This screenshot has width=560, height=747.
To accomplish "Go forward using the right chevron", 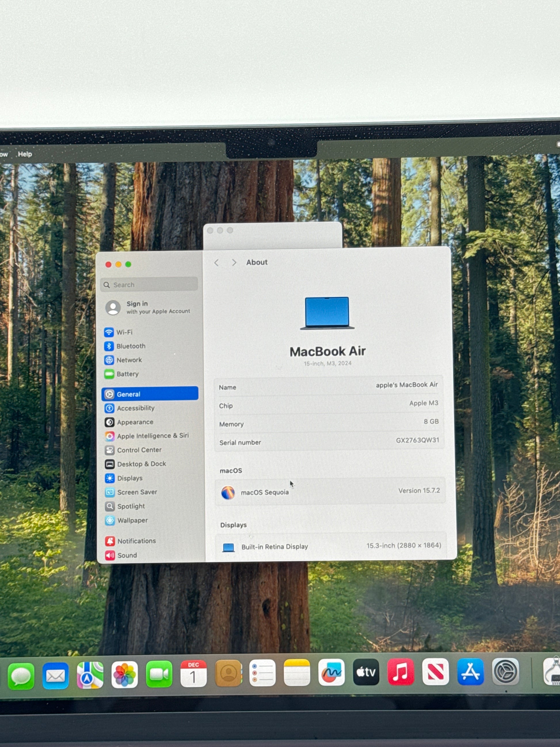I will 234,263.
